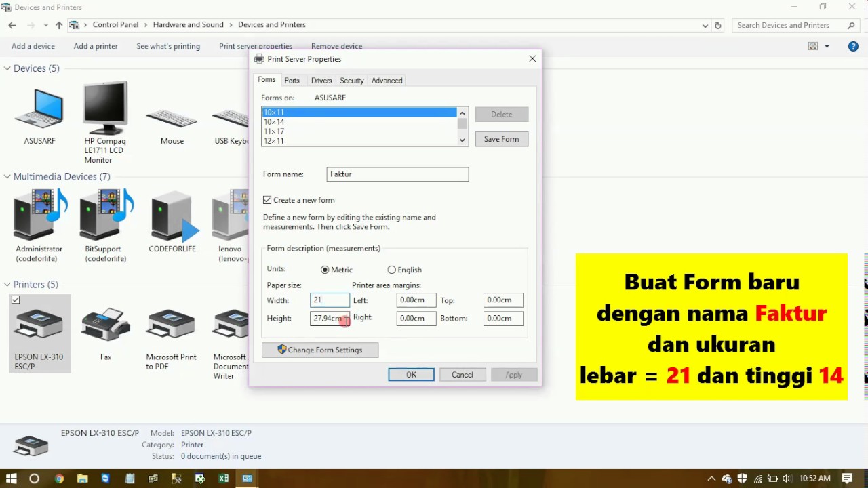This screenshot has width=868, height=488.
Task: Click See what's printing
Action: coord(168,46)
